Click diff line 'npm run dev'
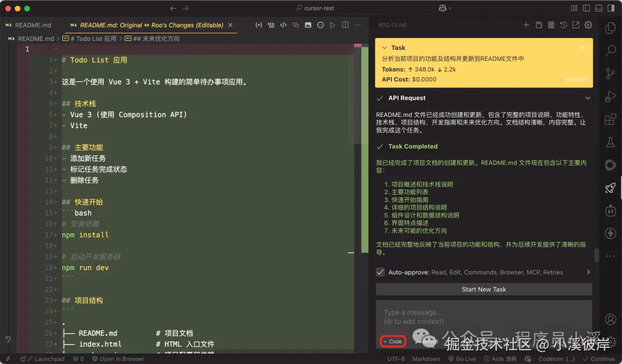 [85, 268]
